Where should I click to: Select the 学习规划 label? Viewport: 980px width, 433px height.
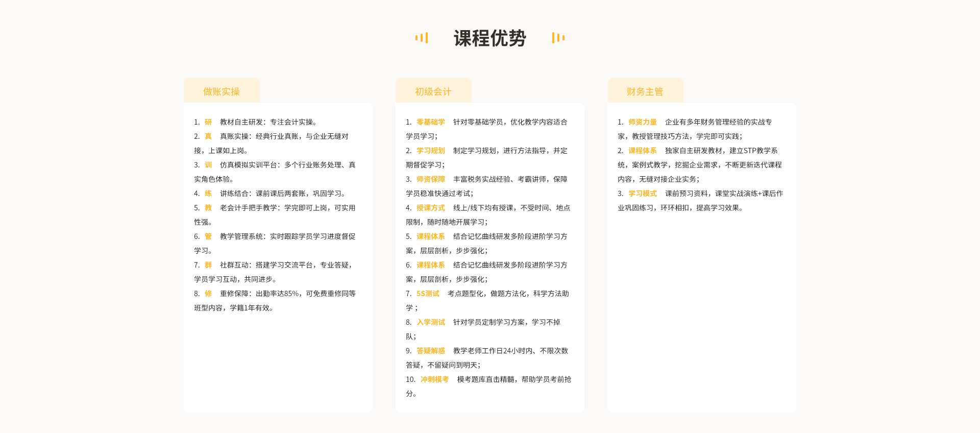[x=431, y=151]
